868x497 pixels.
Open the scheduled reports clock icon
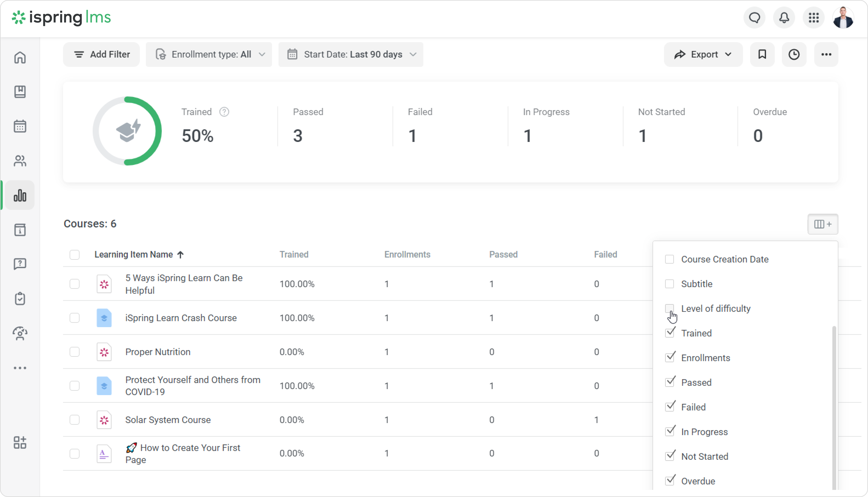click(794, 54)
